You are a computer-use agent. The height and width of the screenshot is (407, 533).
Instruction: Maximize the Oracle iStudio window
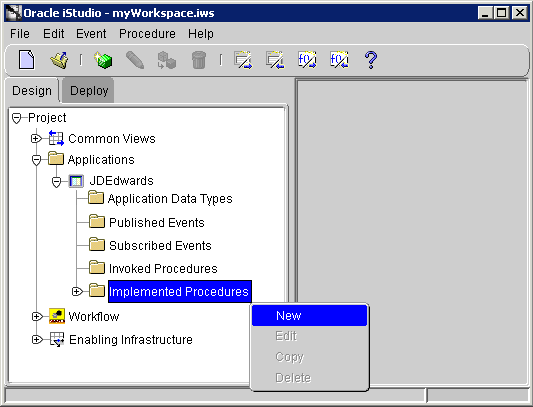pos(502,13)
